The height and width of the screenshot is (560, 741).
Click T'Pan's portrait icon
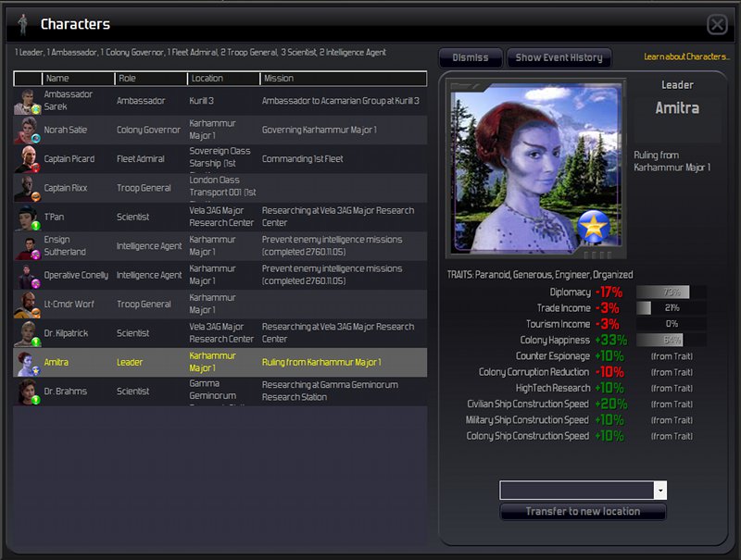(x=28, y=218)
